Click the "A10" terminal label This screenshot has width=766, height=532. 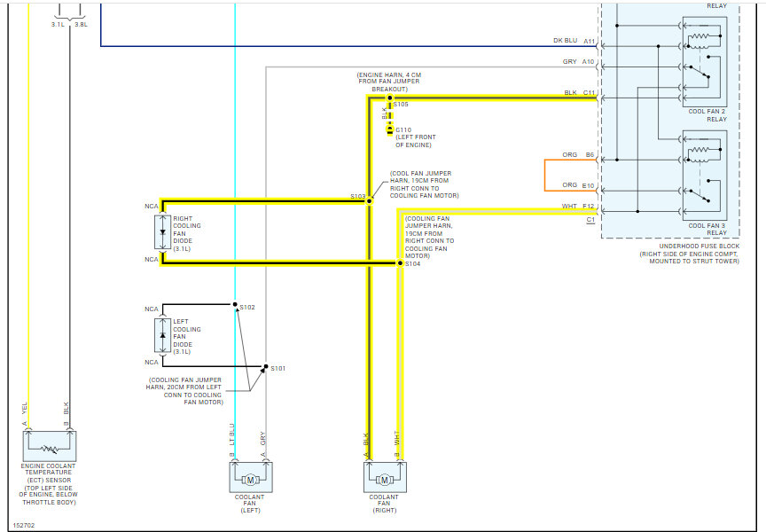click(588, 61)
